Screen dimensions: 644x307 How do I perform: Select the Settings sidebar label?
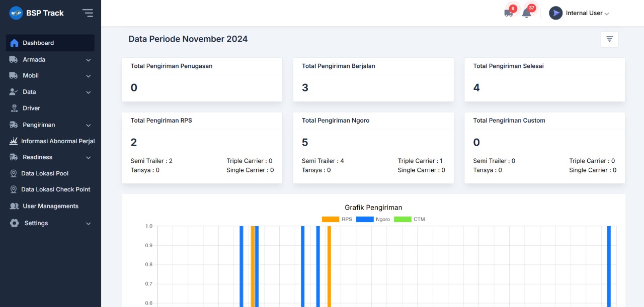(x=36, y=223)
